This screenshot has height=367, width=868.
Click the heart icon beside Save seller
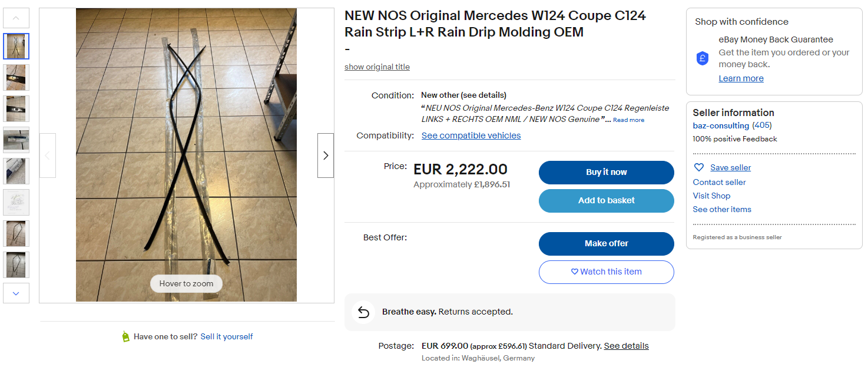point(699,167)
